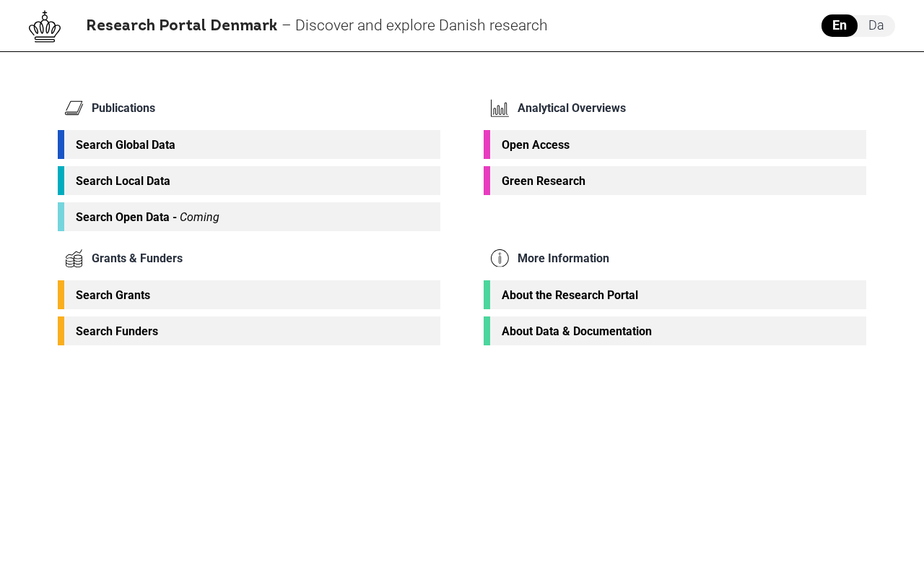Open Search Global Data
924x578 pixels.
[249, 144]
